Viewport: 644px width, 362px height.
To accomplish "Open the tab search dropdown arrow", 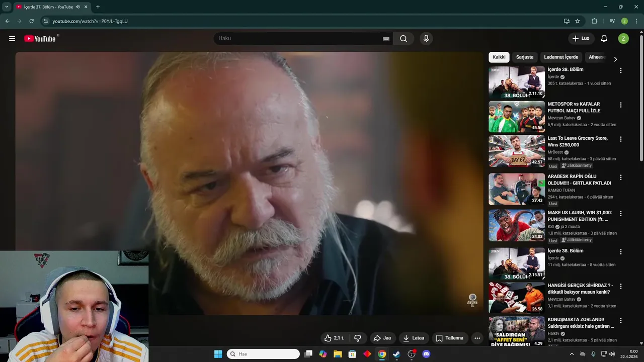I will click(7, 7).
